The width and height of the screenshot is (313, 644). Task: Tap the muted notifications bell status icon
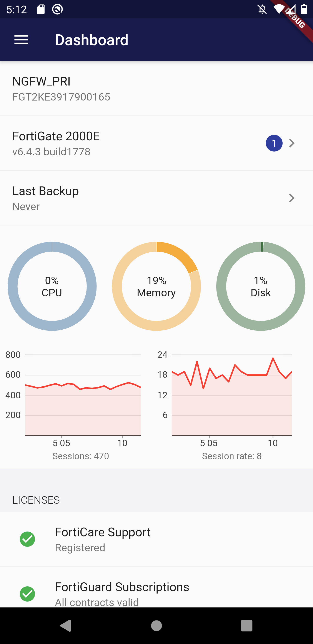[262, 10]
